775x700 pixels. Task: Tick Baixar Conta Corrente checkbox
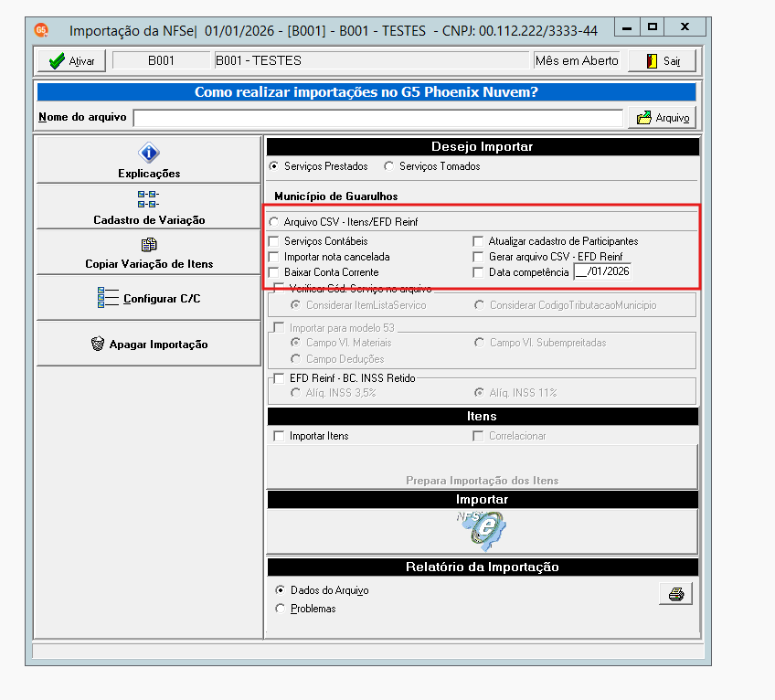273,272
